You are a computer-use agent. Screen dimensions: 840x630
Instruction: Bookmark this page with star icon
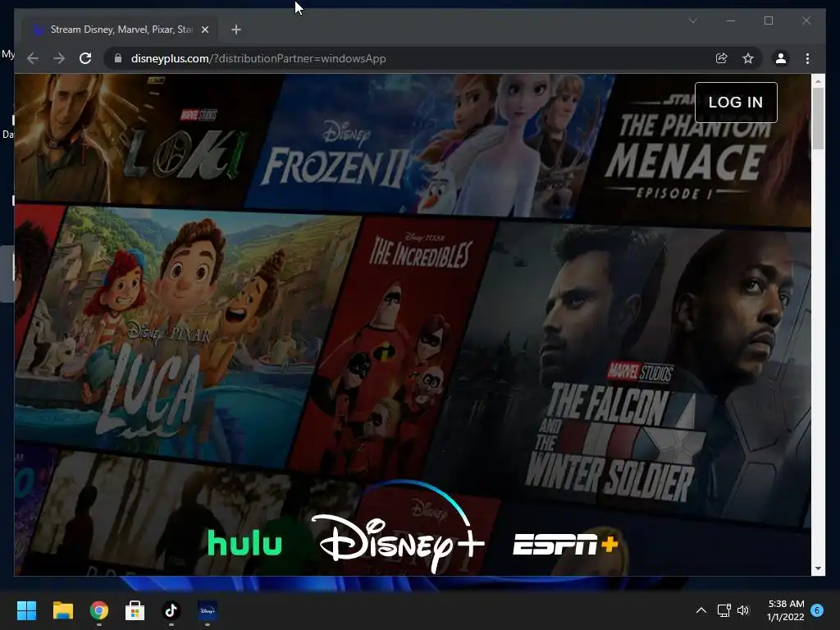coord(748,58)
